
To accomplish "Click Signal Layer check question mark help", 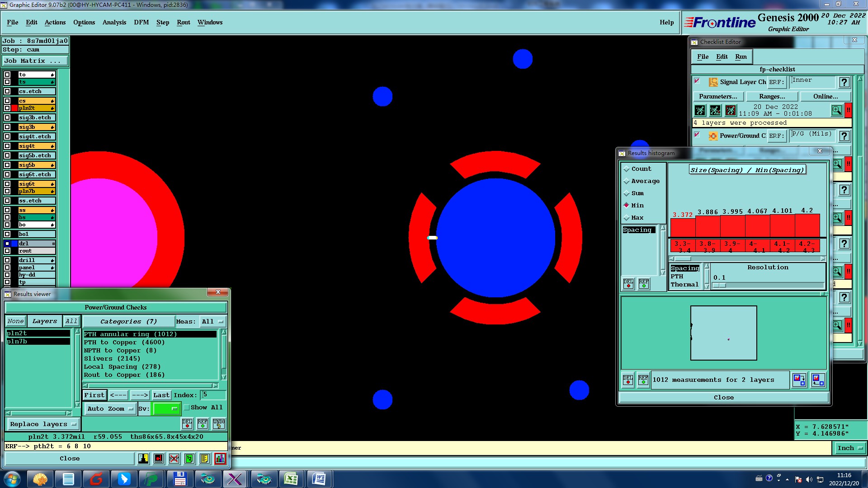I will pyautogui.click(x=844, y=82).
